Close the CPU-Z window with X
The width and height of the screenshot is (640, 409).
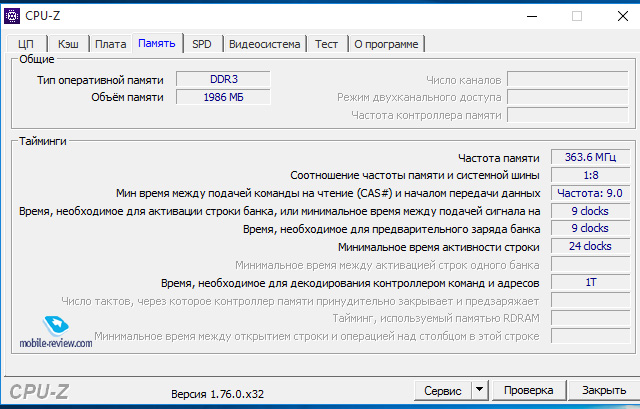pyautogui.click(x=623, y=16)
